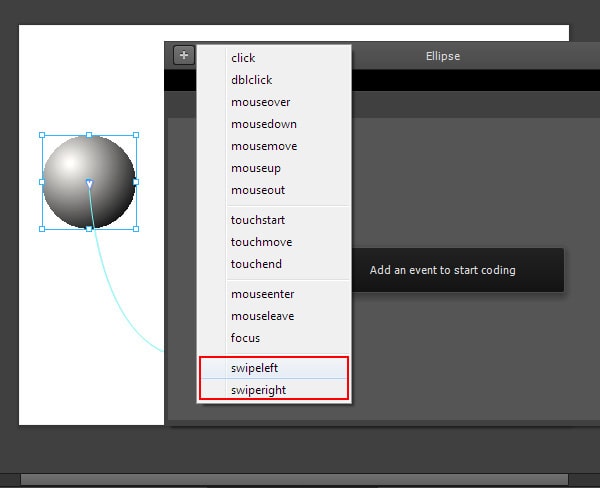Pick touchend from menu
The width and height of the screenshot is (600, 488).
tap(274, 264)
